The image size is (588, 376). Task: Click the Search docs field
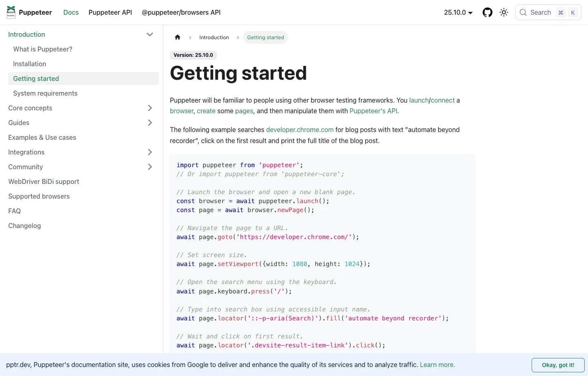548,12
